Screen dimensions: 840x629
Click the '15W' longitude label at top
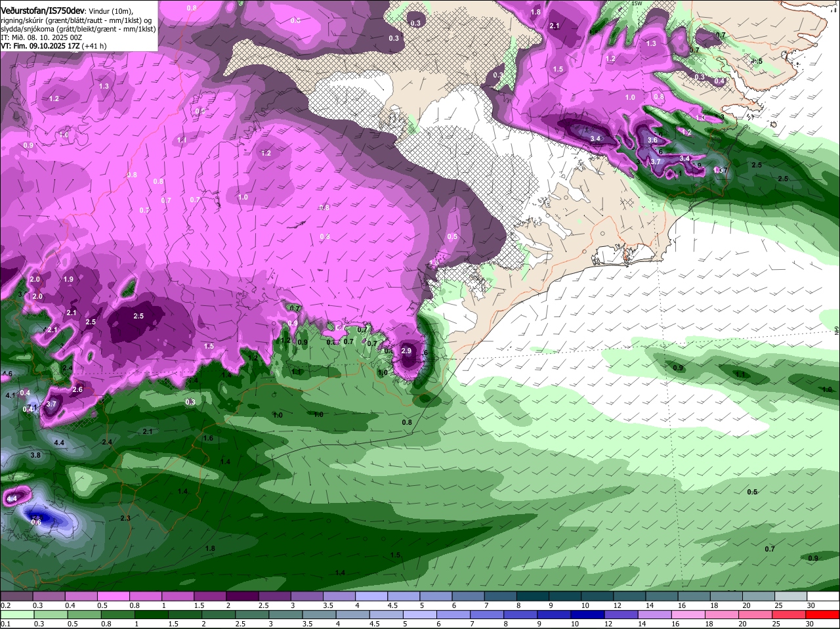[636, 3]
